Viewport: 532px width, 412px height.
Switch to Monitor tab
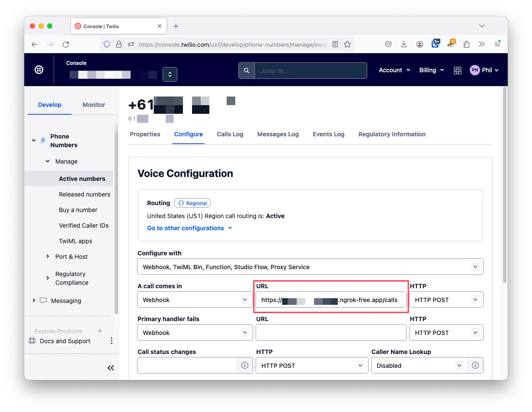(94, 105)
